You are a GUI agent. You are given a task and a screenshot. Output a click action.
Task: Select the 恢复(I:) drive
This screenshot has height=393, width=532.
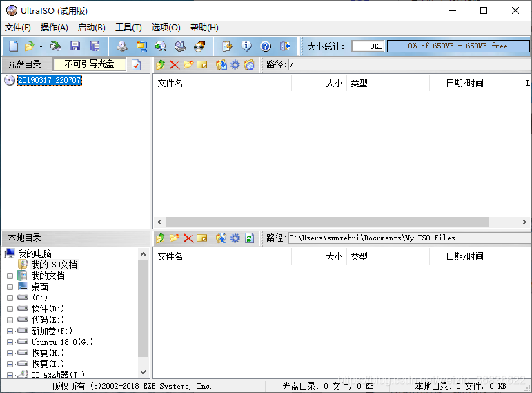click(48, 364)
